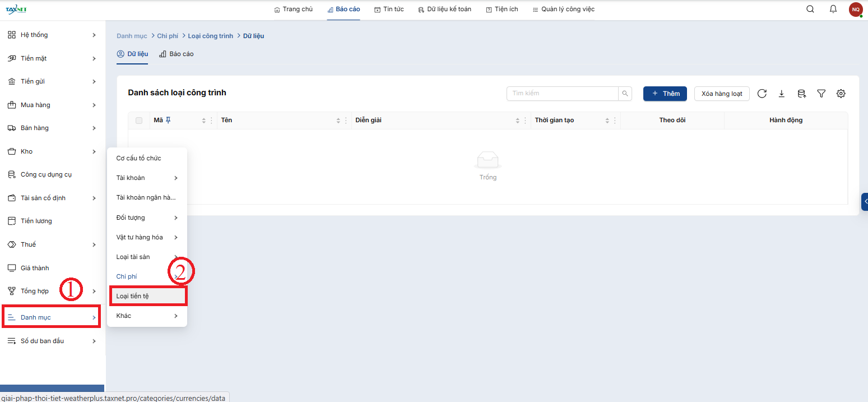Click the Thêm button
Viewport: 868px width, 402px height.
click(x=665, y=94)
